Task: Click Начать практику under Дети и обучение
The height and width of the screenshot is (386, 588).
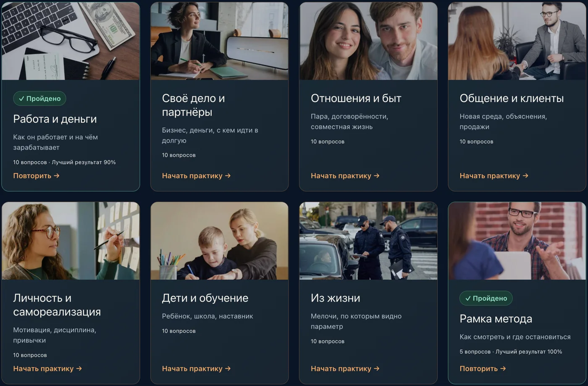Action: [x=196, y=368]
